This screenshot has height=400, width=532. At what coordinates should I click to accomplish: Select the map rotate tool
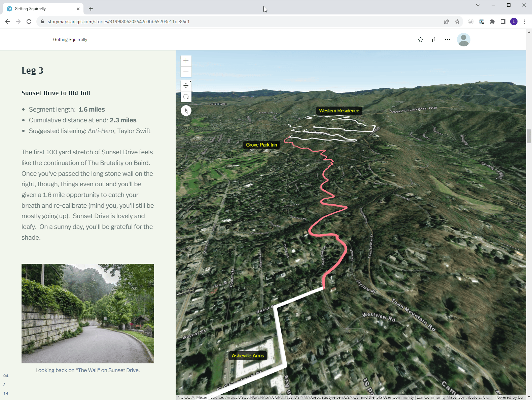click(186, 97)
